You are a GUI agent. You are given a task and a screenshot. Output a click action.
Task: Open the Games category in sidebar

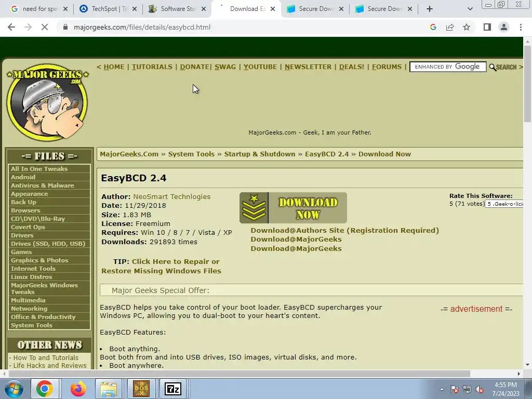[21, 252]
